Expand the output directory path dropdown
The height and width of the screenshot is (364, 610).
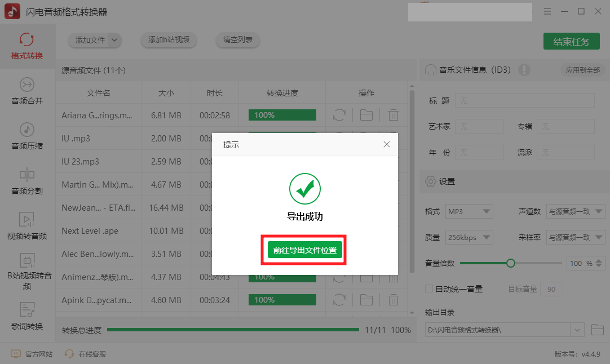click(x=577, y=330)
